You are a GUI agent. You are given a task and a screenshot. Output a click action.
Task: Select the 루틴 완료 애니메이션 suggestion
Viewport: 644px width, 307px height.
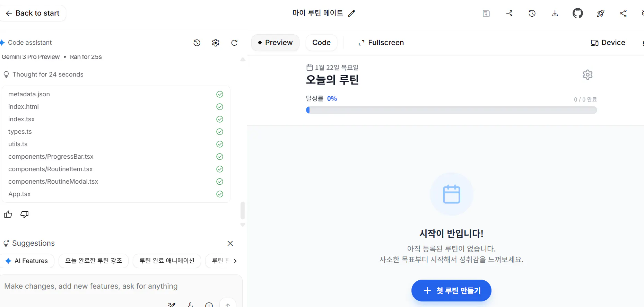[x=167, y=261]
